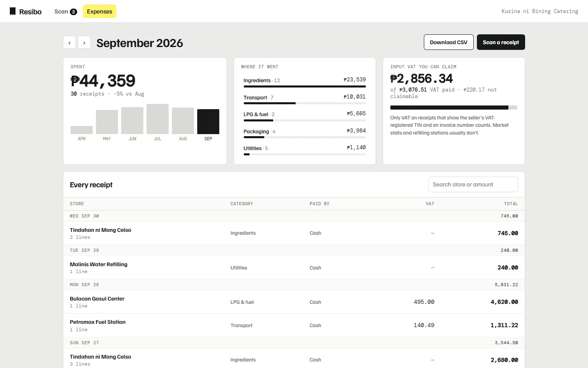The width and height of the screenshot is (588, 368).
Task: Go to next month with right chevron
Action: coord(84,43)
